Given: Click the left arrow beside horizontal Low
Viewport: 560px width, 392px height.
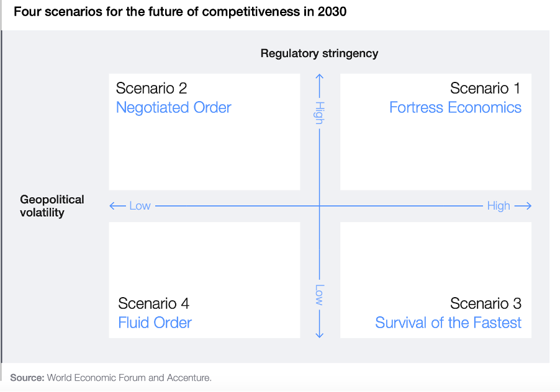Looking at the screenshot, I should [115, 206].
